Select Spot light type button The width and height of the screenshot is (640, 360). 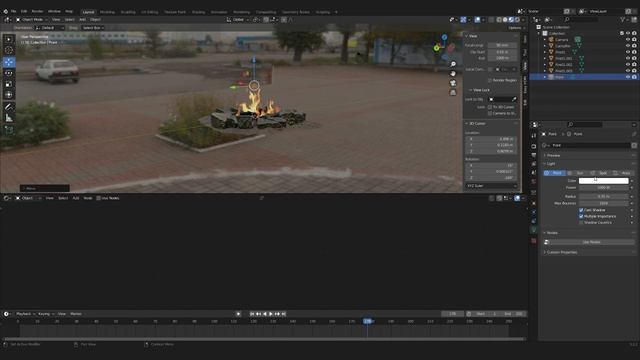pyautogui.click(x=600, y=173)
